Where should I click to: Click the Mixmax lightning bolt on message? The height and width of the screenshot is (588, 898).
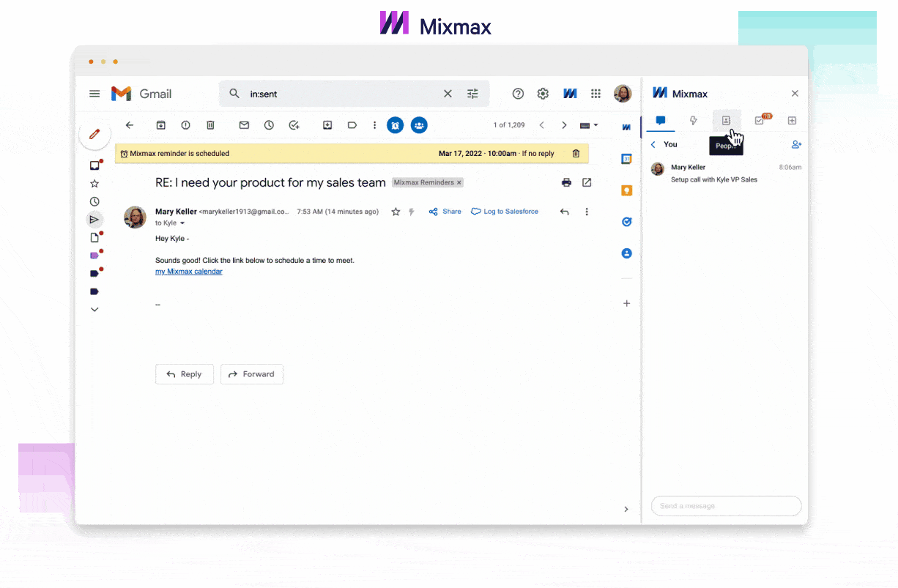click(x=412, y=212)
